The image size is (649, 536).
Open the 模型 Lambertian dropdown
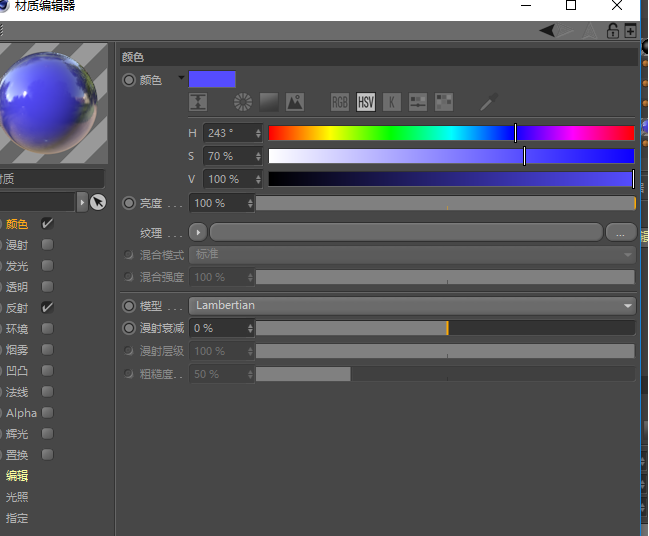point(413,305)
